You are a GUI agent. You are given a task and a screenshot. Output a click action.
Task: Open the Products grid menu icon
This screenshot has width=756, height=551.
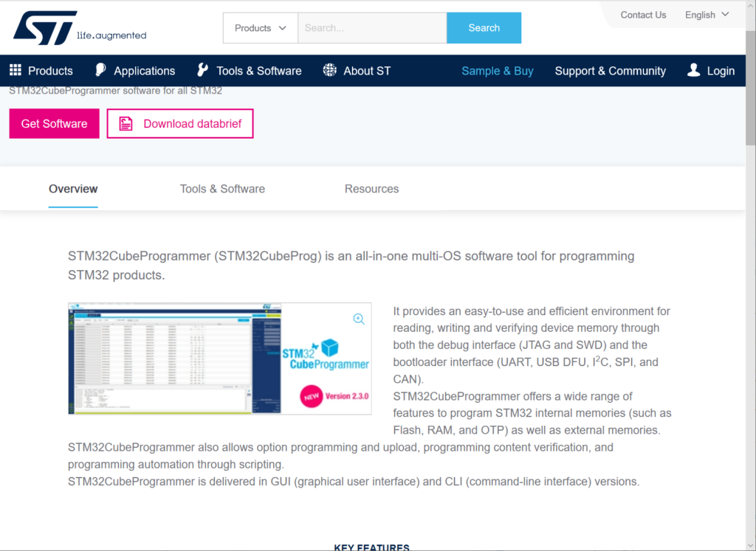[x=14, y=70]
